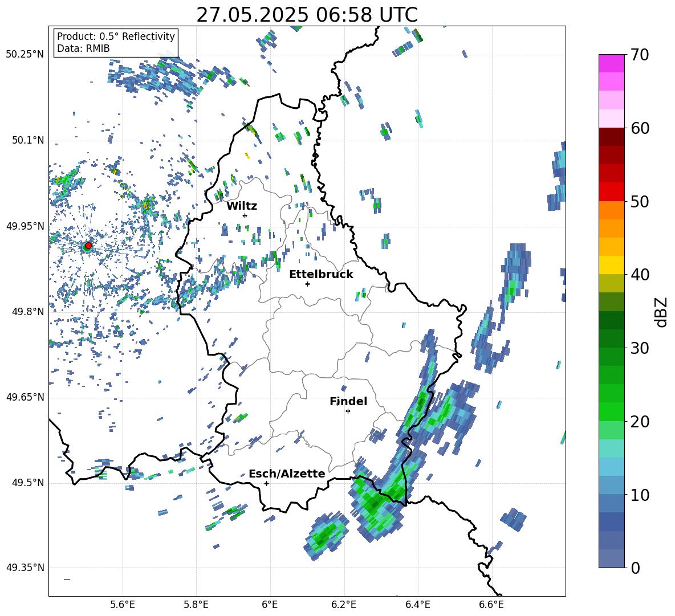Viewport: 675px width, 616px height.
Task: Click the orange colorbar segment below 50
Action: tap(611, 210)
